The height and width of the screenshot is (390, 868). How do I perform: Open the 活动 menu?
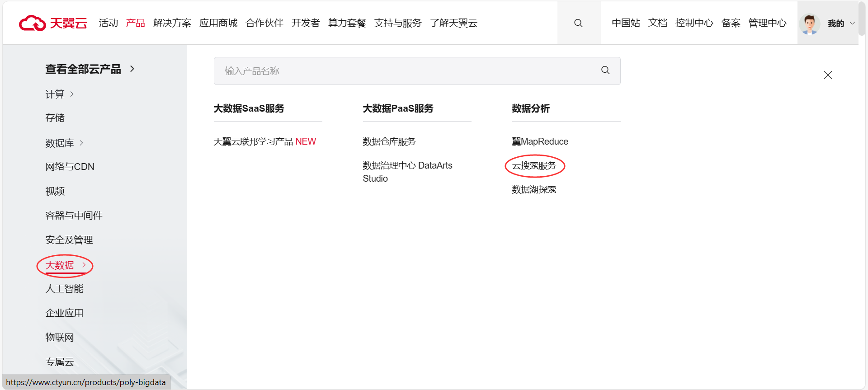(x=108, y=23)
